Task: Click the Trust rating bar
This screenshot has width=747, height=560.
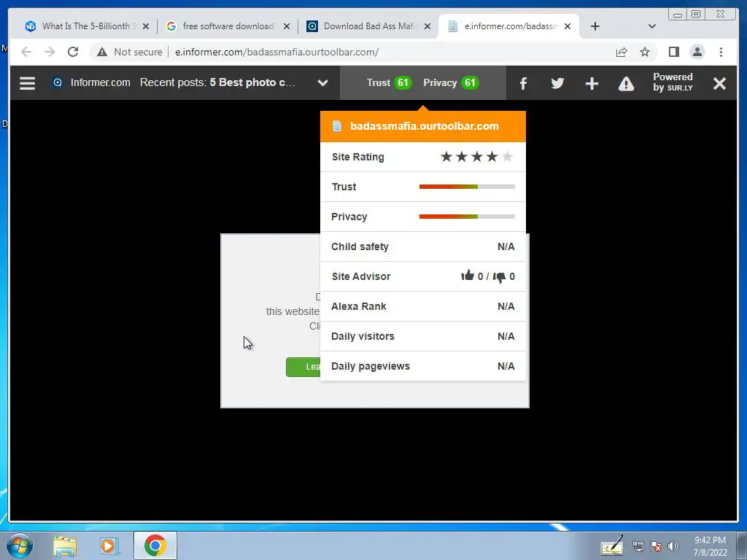Action: pyautogui.click(x=467, y=187)
